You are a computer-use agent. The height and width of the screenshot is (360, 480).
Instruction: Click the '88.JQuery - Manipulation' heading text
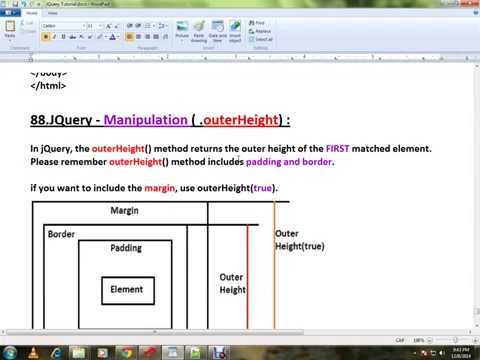click(x=109, y=120)
